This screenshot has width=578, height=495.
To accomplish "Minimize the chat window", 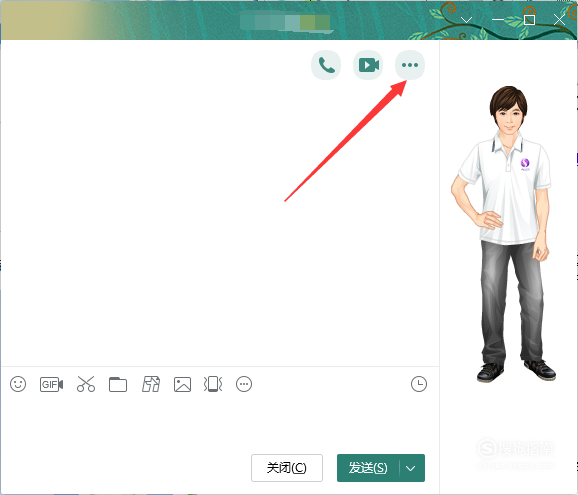I will coord(498,20).
